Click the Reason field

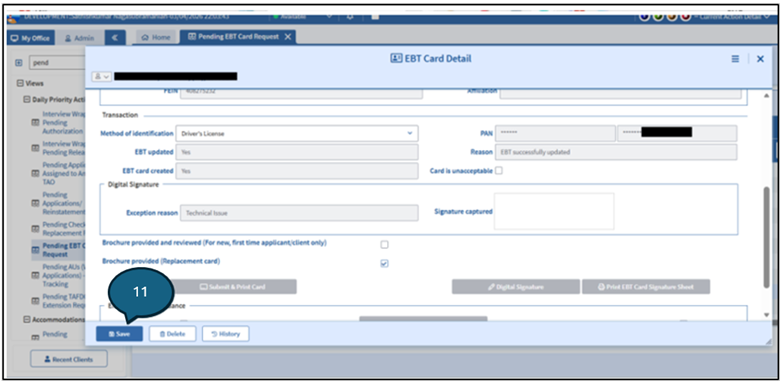[616, 152]
